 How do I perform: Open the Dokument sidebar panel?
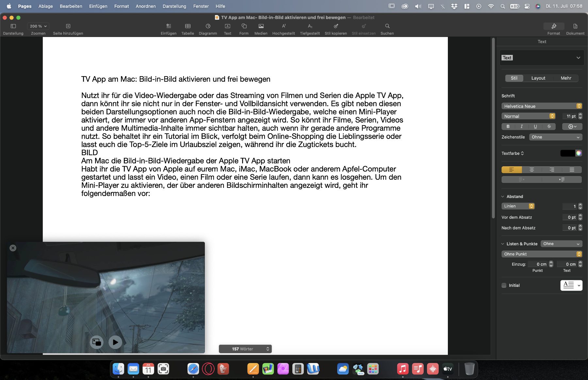click(575, 28)
